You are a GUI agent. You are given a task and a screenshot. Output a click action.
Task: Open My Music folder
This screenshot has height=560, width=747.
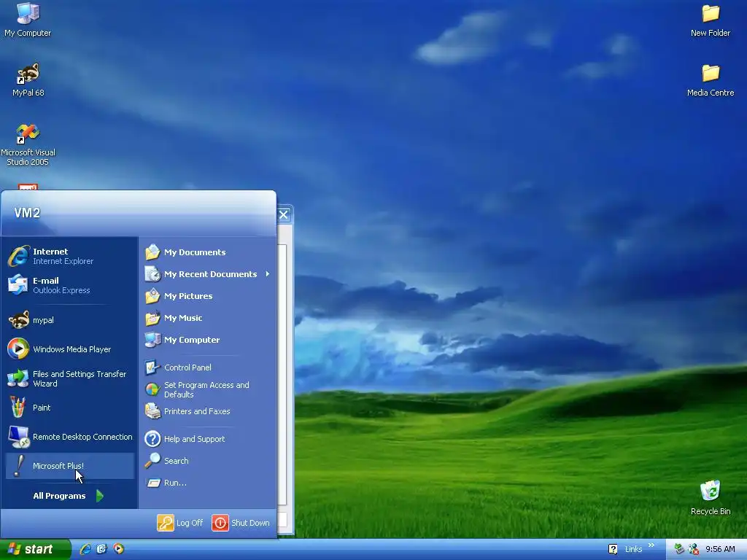207,318
